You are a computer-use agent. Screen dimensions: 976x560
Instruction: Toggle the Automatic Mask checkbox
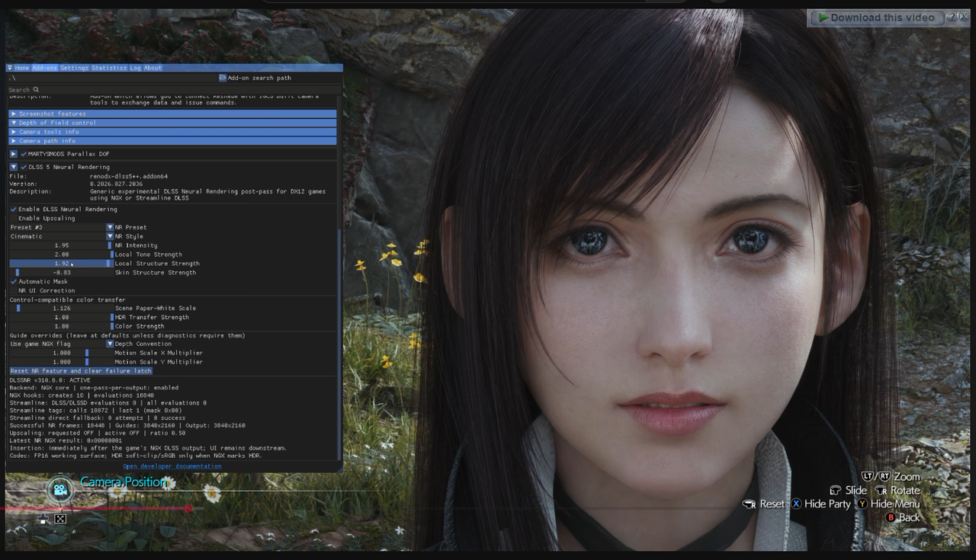[13, 281]
